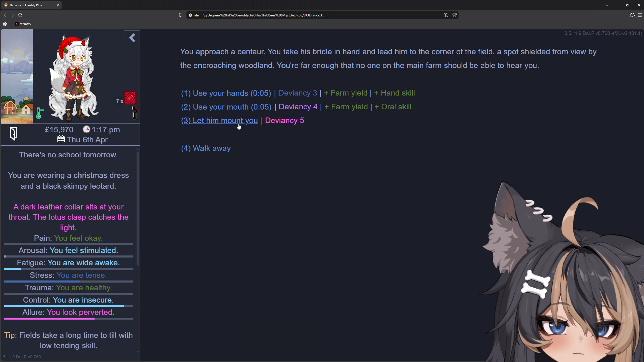Click the Arousal status bar
The width and height of the screenshot is (644, 362).
point(68,256)
